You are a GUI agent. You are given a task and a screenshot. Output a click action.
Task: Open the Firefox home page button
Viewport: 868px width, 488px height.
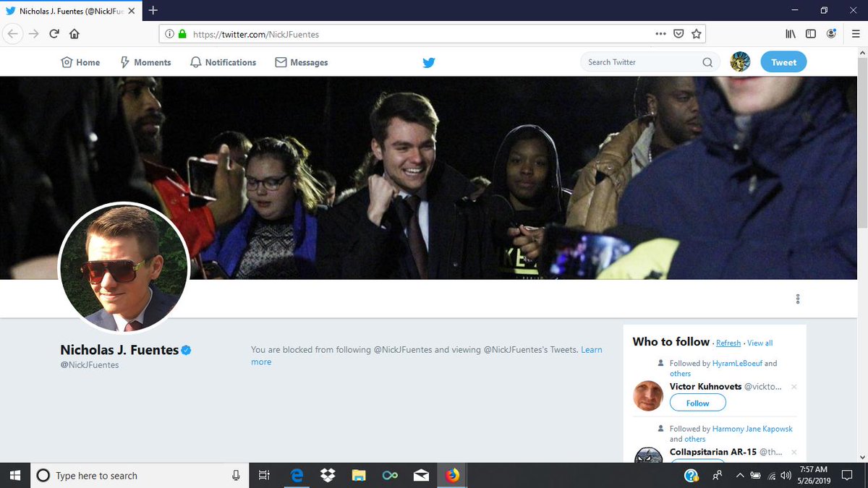click(x=75, y=34)
